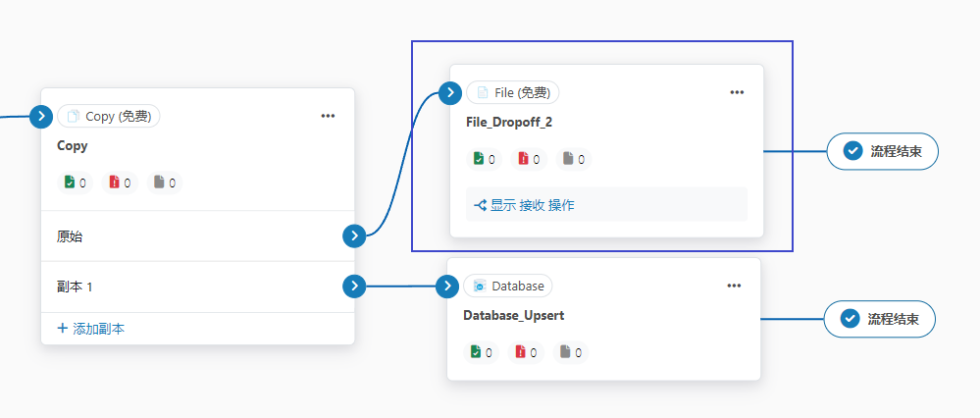Click the File_Dropoff_2 input arrow connector

coord(450,93)
